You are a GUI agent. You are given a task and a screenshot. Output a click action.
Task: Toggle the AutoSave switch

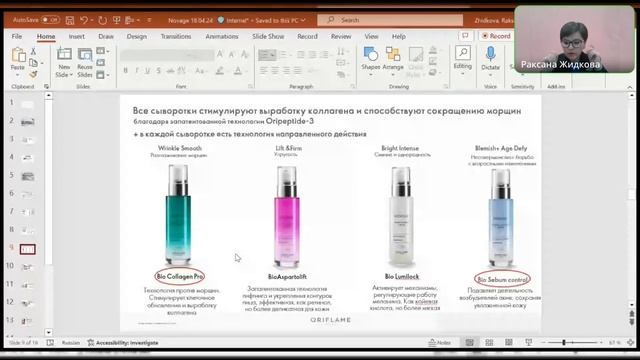click(x=51, y=20)
